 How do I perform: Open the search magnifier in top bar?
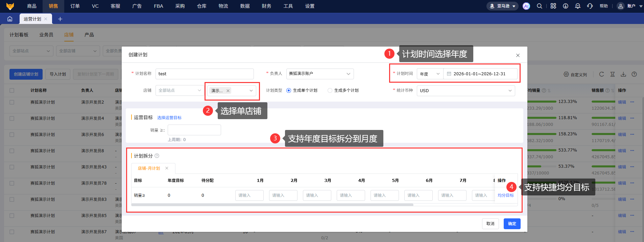coord(540,6)
